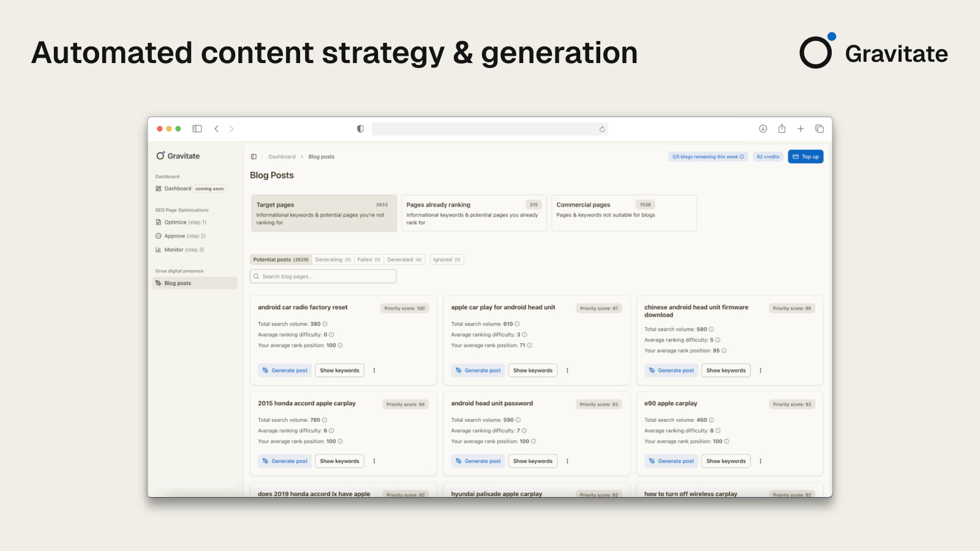Click the privacy shield icon in address bar
980x551 pixels.
pyautogui.click(x=360, y=129)
